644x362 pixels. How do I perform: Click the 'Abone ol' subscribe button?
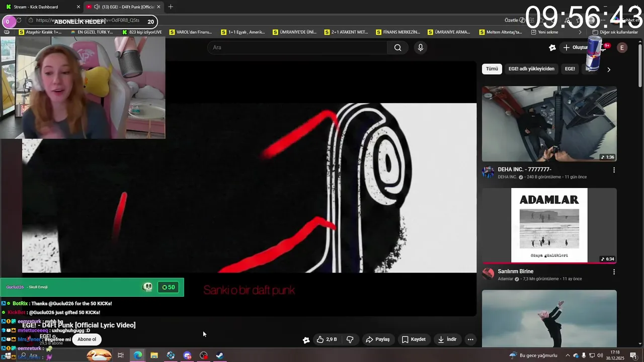pos(87,339)
